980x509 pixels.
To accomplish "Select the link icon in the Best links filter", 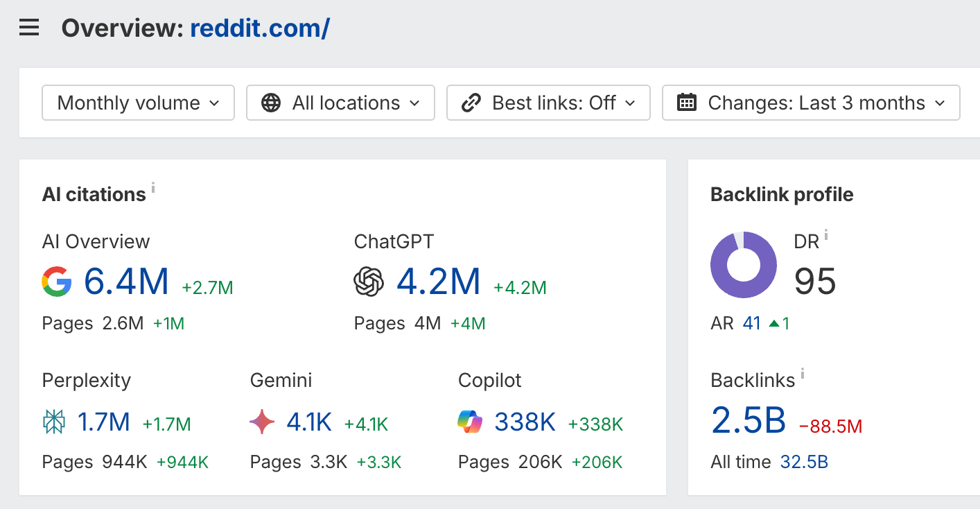I will (471, 102).
